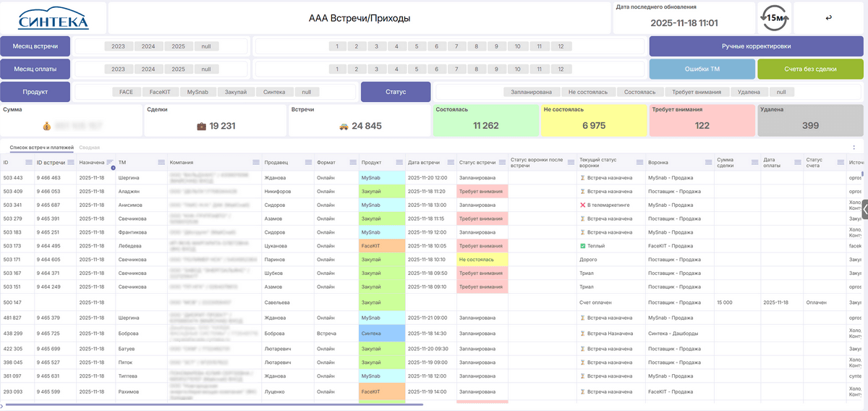
Task: Open the Дата встречи column menu icon
Action: (x=451, y=162)
